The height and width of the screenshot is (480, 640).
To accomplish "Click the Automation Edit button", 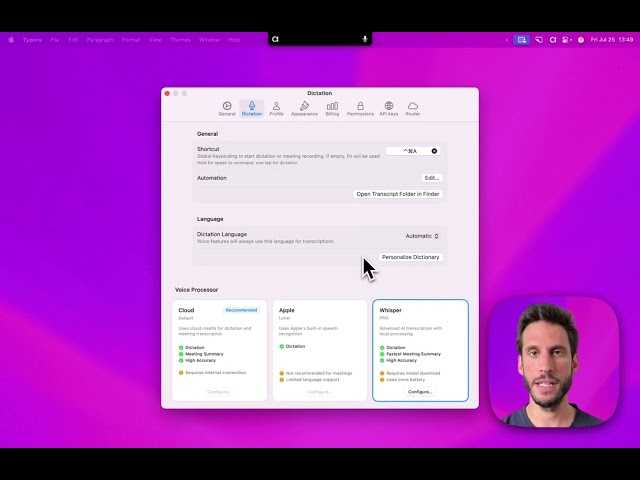I will pos(431,178).
